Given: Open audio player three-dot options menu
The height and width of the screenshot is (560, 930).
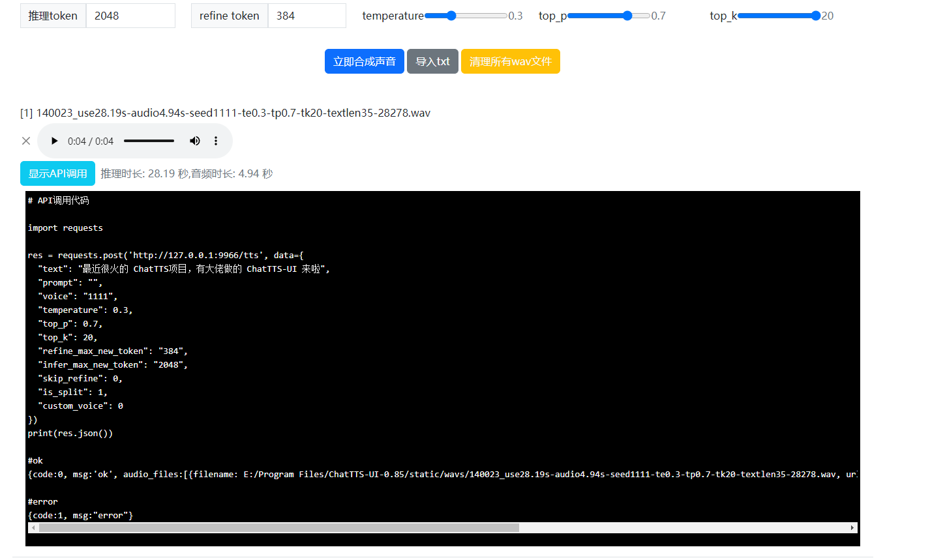Looking at the screenshot, I should pos(216,141).
